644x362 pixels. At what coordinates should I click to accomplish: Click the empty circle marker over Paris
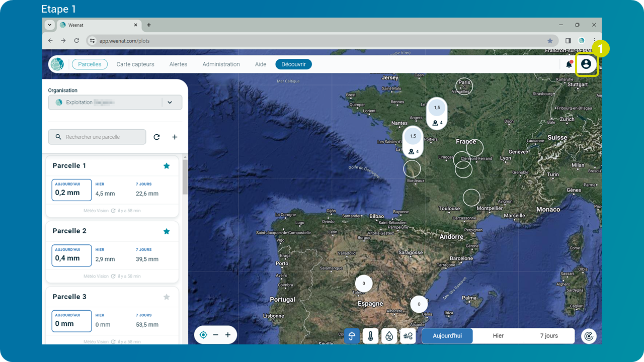tap(464, 86)
